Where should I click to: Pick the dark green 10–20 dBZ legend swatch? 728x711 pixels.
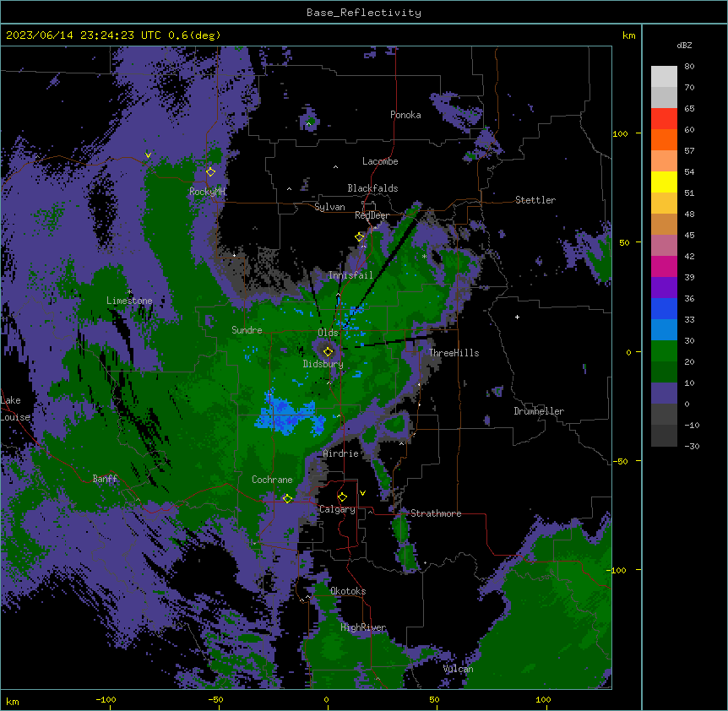click(x=664, y=372)
